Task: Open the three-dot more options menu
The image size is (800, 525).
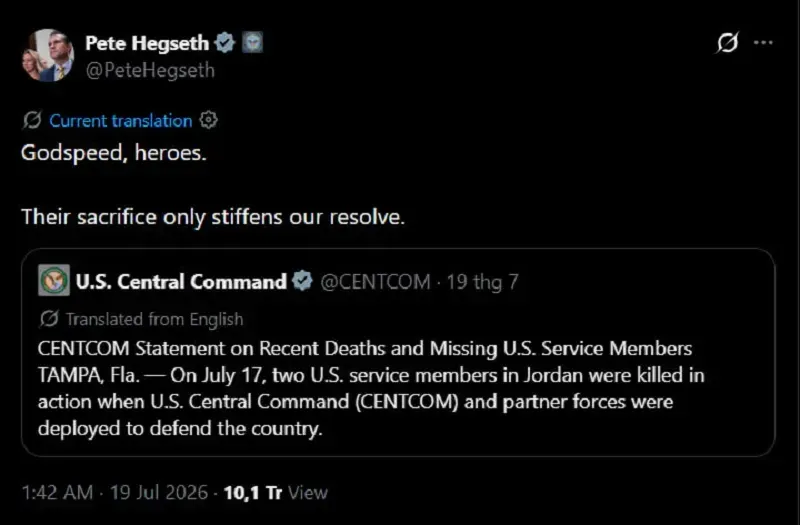Action: (x=763, y=43)
